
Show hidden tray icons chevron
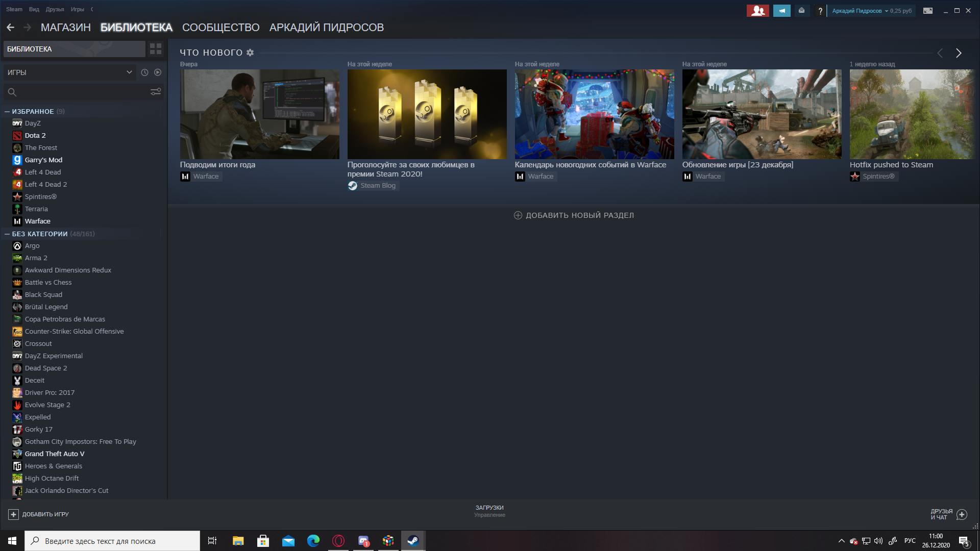tap(841, 541)
